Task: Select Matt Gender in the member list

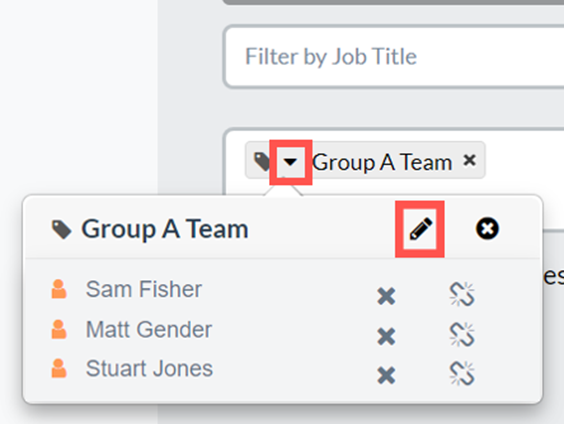Action: pos(149,329)
